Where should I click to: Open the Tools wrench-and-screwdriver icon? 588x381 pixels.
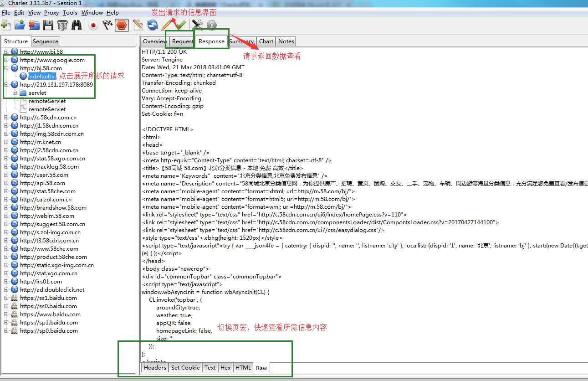click(197, 25)
